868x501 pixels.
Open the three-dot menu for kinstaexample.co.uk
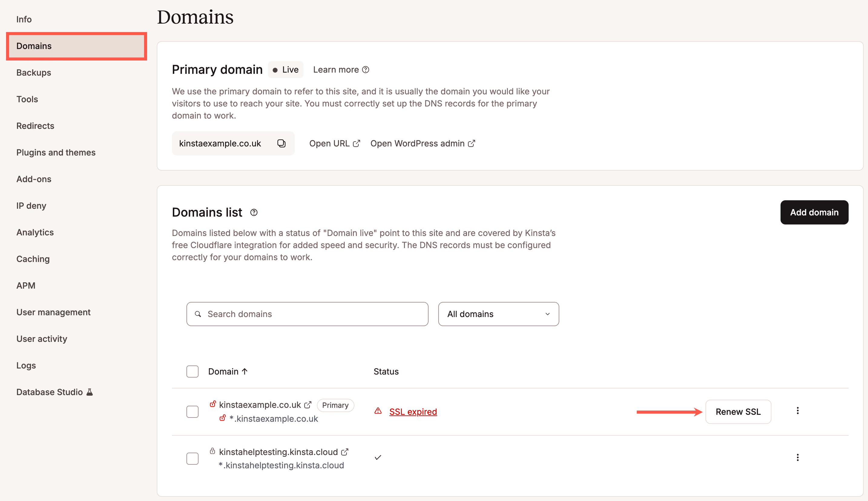coord(798,411)
